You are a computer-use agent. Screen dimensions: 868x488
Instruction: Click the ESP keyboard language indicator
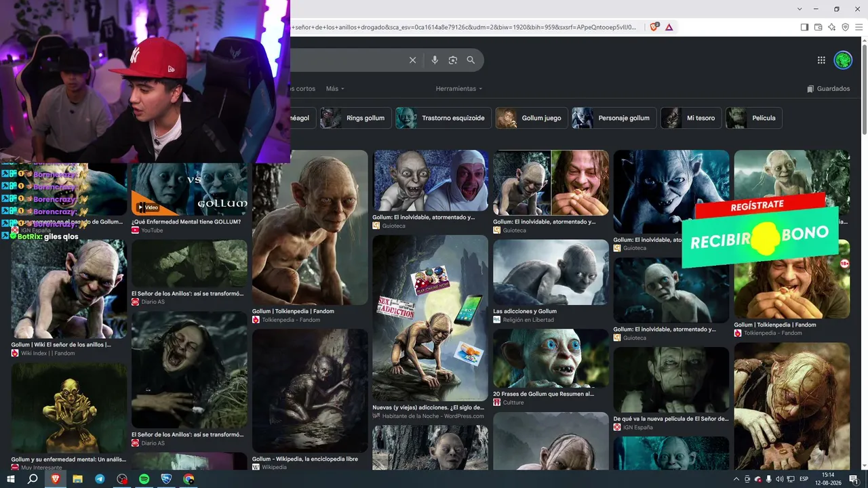pos(804,479)
